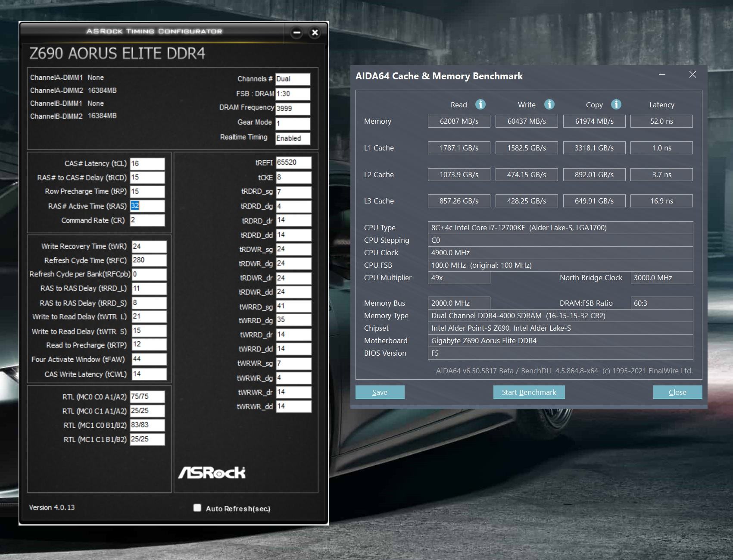Select the RAS# to CAS# Delay (tRCD) field

pyautogui.click(x=147, y=178)
